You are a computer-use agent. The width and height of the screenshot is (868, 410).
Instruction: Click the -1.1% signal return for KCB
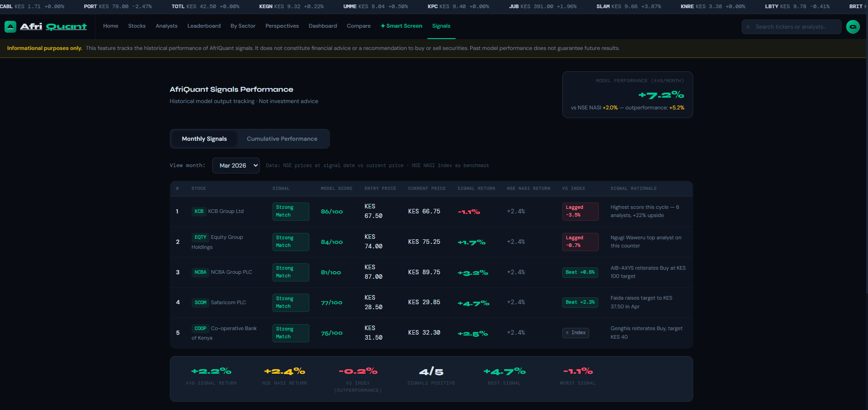click(469, 212)
